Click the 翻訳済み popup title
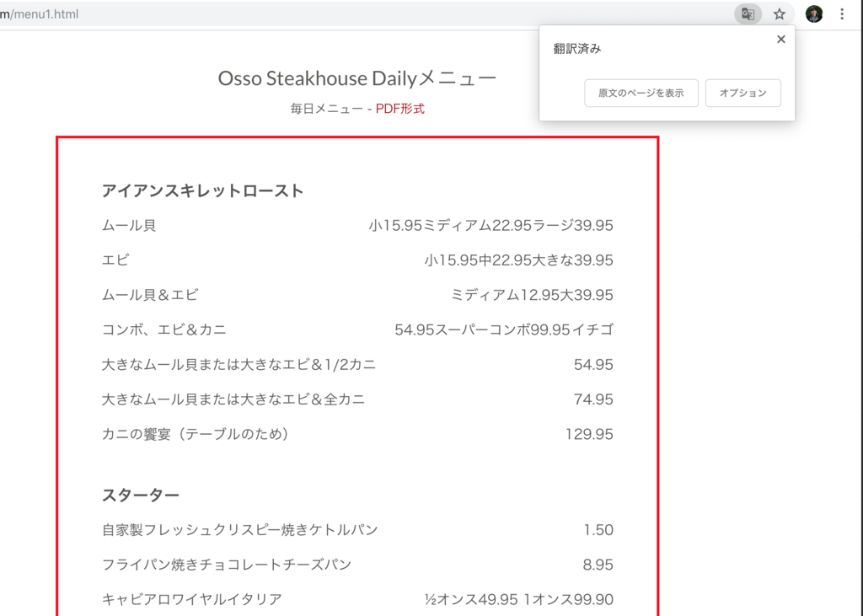This screenshot has height=616, width=863. pyautogui.click(x=576, y=48)
